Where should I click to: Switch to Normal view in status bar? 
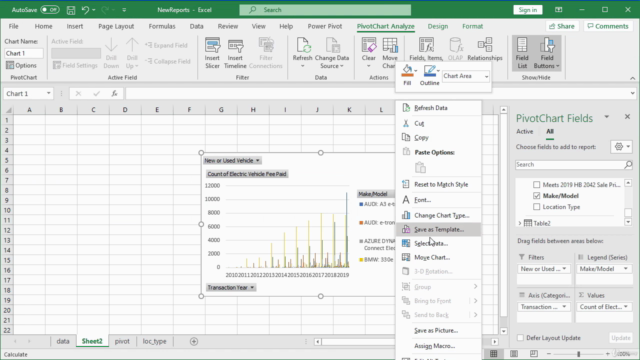pyautogui.click(x=493, y=353)
